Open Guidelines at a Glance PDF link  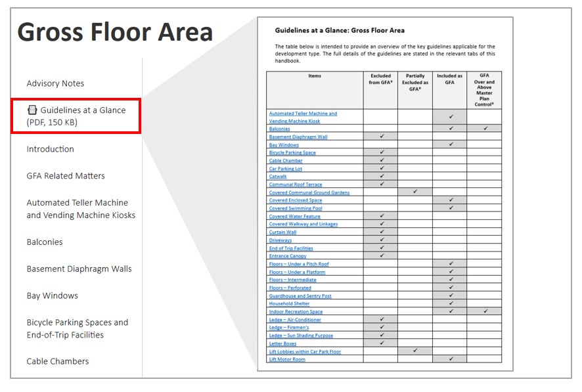click(x=76, y=116)
